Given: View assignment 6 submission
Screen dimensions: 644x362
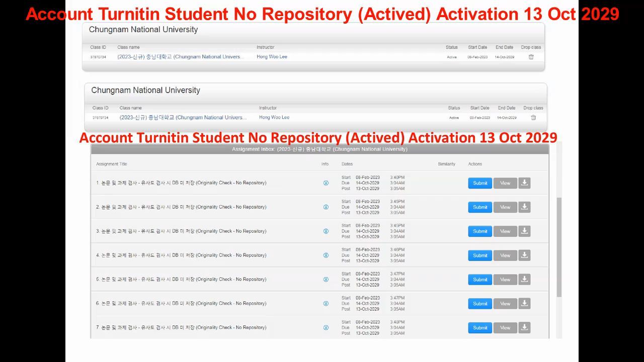Looking at the screenshot, I should tap(505, 304).
